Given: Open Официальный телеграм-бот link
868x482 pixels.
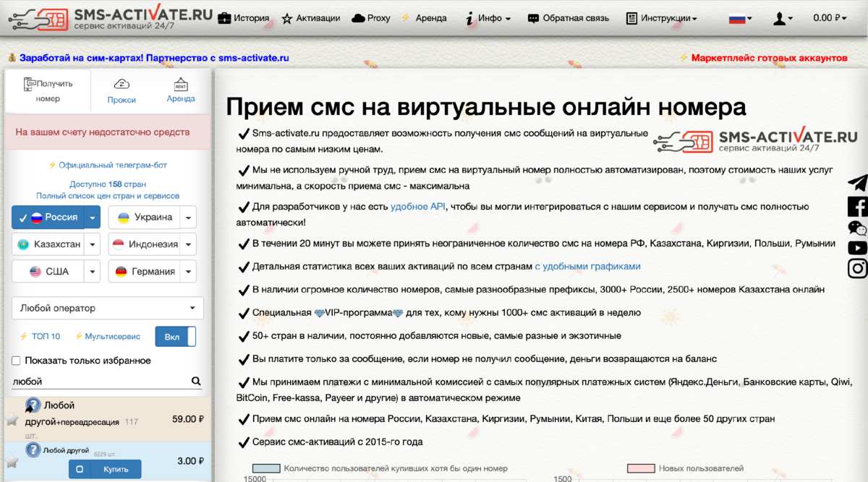Looking at the screenshot, I should pyautogui.click(x=113, y=165).
